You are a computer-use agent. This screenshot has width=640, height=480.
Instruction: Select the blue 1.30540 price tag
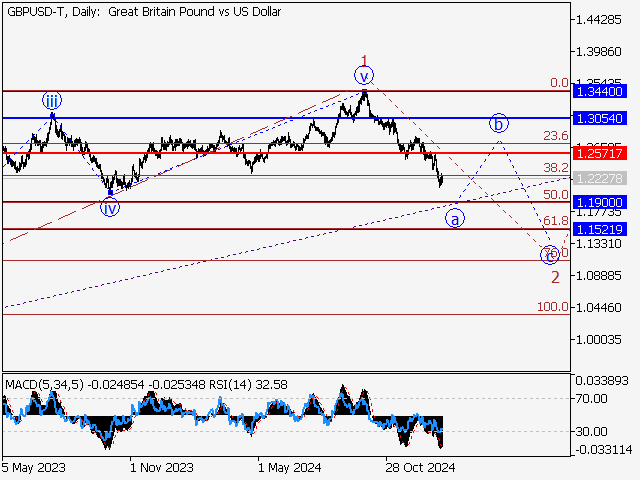[x=600, y=118]
